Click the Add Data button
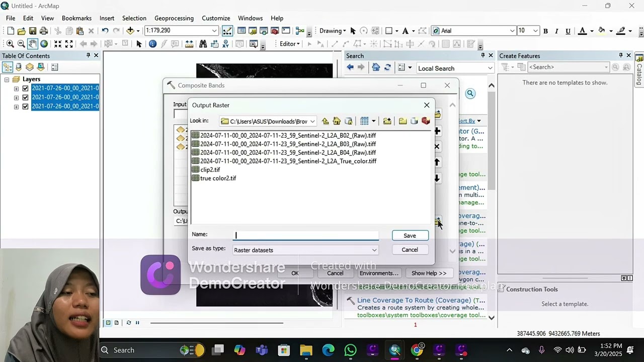 [x=131, y=31]
